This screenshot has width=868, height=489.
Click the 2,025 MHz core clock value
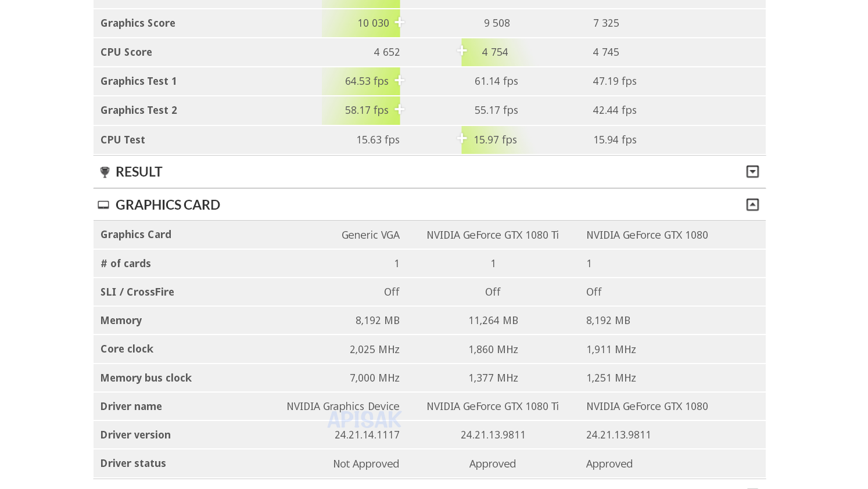375,350
